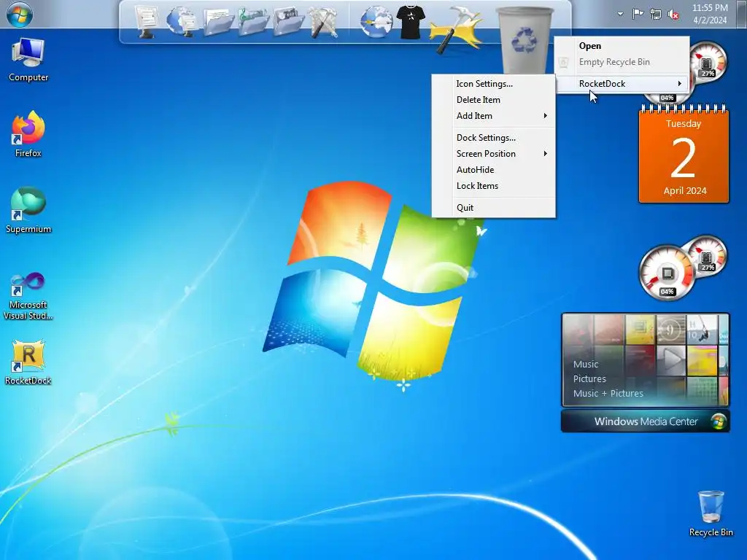Select the RocketDock desktop shortcut
The width and height of the screenshot is (747, 560).
point(28,362)
